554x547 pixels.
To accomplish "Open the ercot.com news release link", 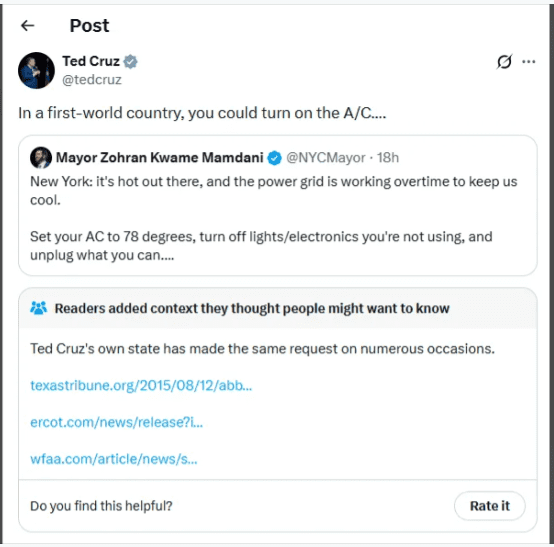I will coord(117,422).
